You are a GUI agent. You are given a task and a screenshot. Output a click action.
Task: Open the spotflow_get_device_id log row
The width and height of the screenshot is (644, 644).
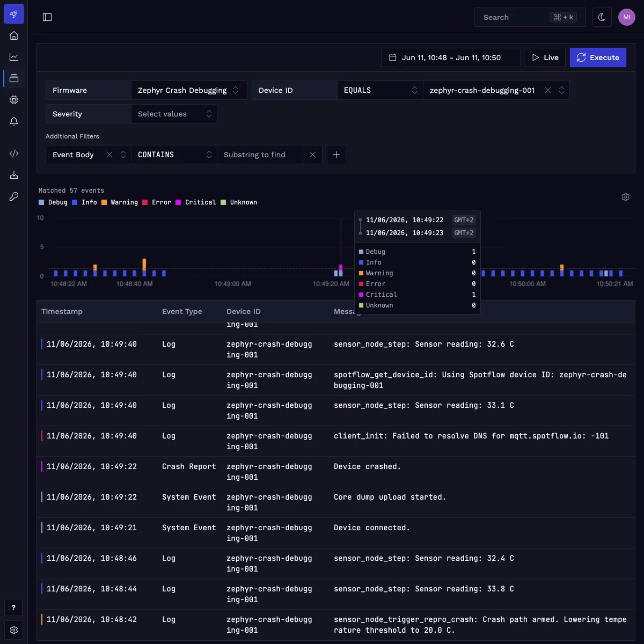click(336, 380)
